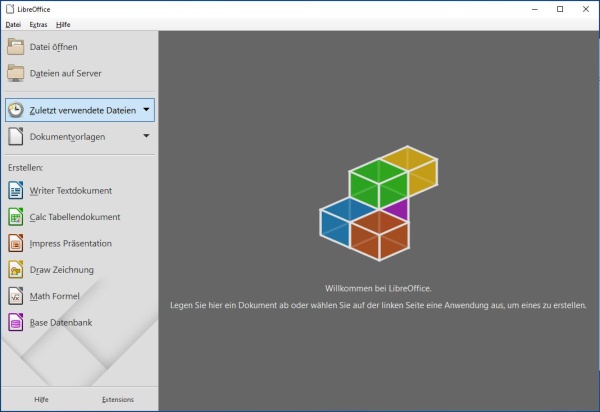Create a new Writer Textdokument
The height and width of the screenshot is (412, 600).
tap(71, 191)
